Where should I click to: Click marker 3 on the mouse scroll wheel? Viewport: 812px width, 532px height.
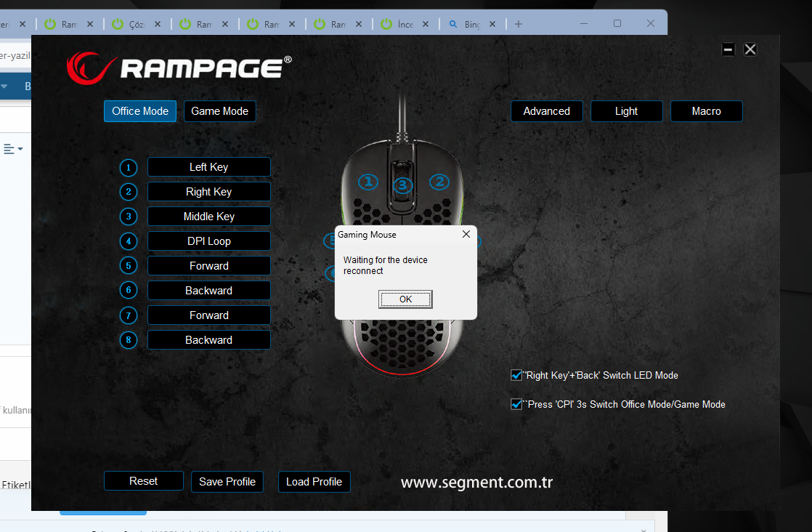[x=403, y=185]
